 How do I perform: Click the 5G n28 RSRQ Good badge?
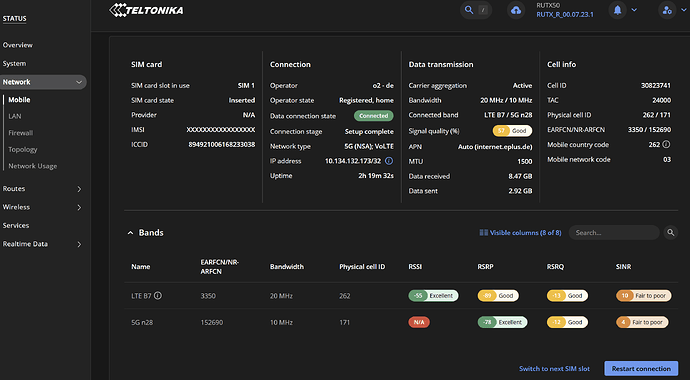(567, 322)
